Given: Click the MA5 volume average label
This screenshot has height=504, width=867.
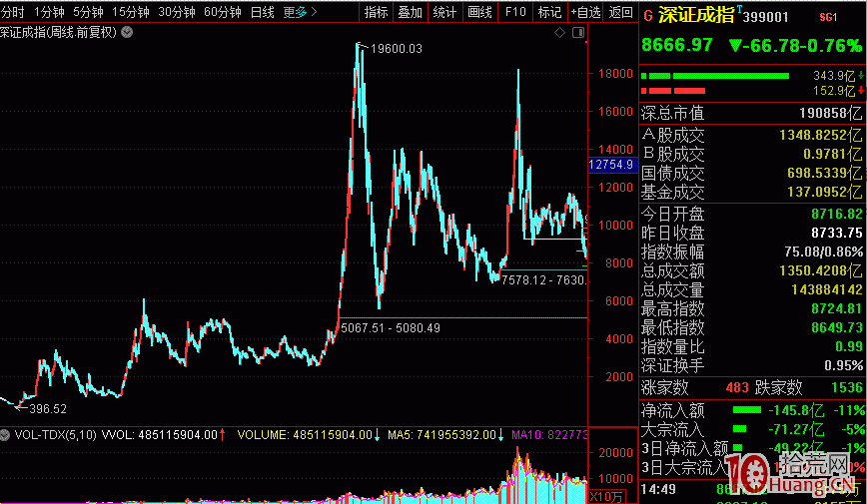Looking at the screenshot, I should [445, 435].
